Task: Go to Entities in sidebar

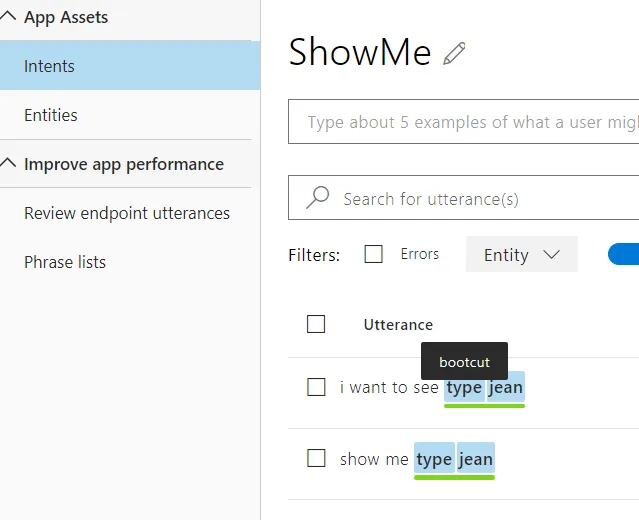Action: (51, 115)
